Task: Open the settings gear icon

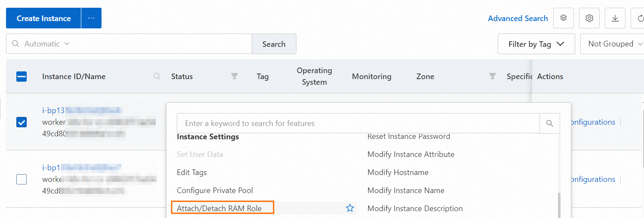Action: 589,18
